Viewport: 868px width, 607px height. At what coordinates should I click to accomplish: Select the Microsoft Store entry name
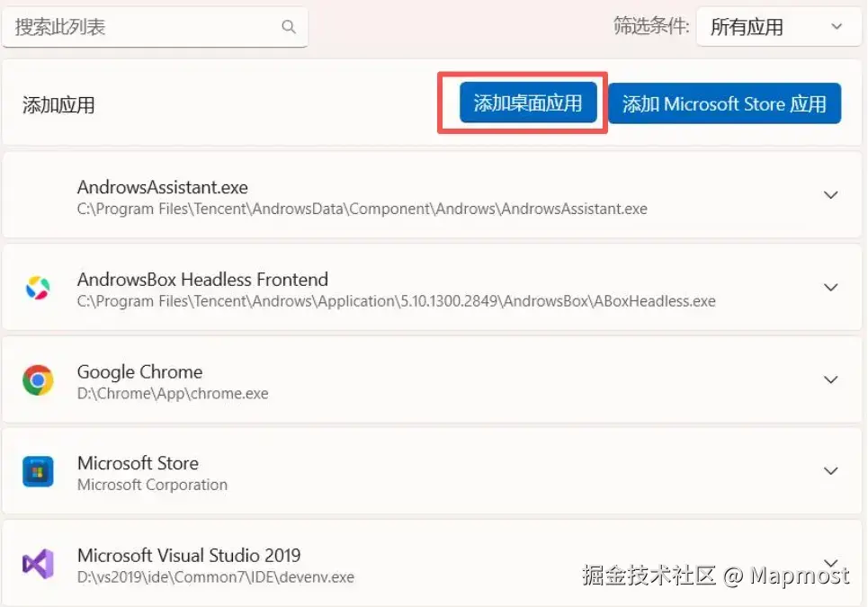point(138,463)
